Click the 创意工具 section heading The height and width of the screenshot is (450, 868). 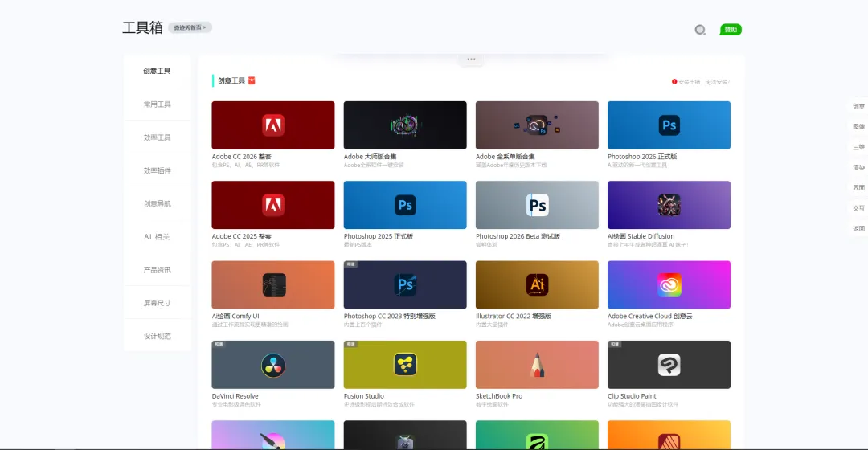(x=231, y=81)
